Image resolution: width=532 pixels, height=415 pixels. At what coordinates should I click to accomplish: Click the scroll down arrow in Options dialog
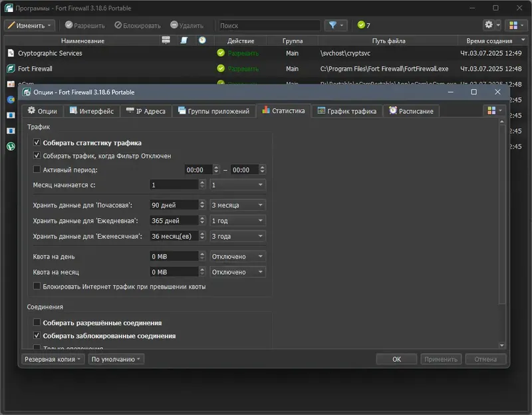[x=502, y=345]
